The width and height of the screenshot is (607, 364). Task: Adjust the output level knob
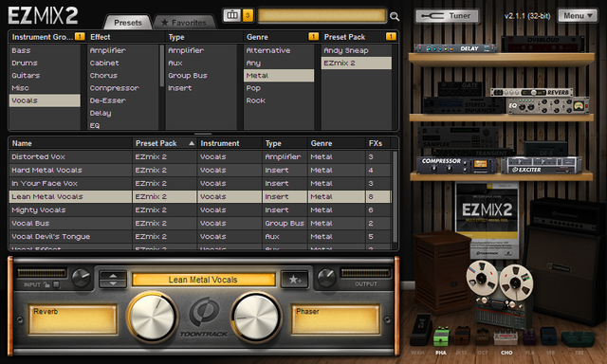(x=326, y=278)
